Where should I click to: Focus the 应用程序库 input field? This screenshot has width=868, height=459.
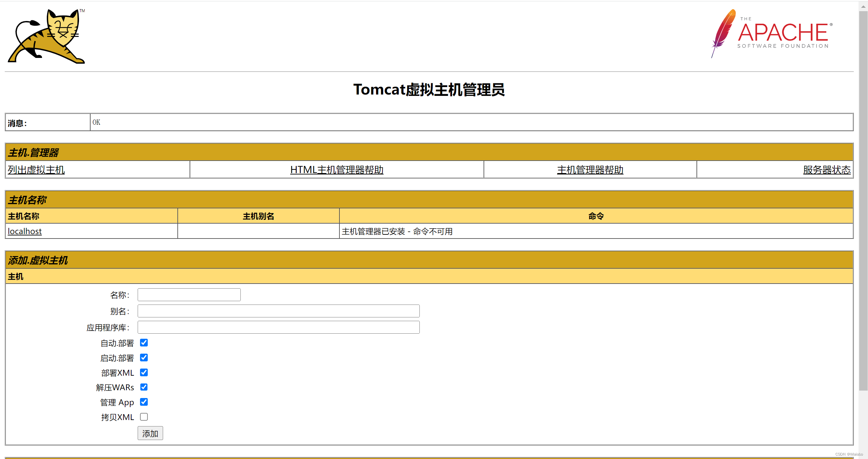279,327
